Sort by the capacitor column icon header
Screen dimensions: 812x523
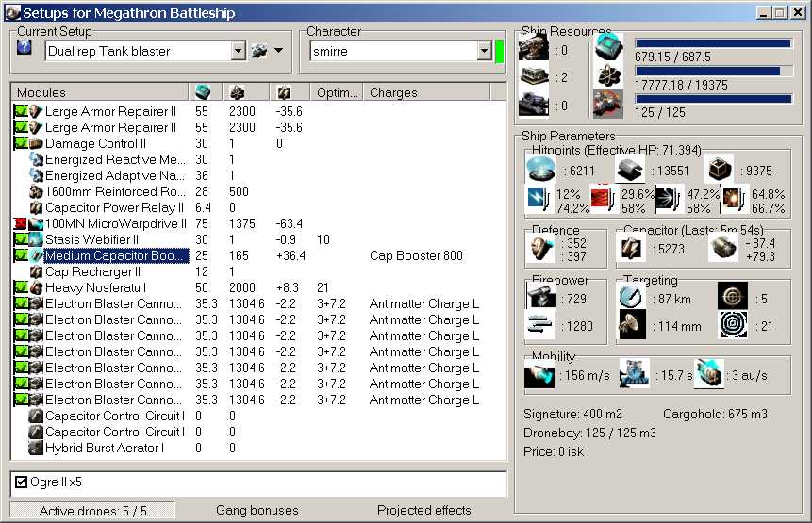click(x=284, y=92)
